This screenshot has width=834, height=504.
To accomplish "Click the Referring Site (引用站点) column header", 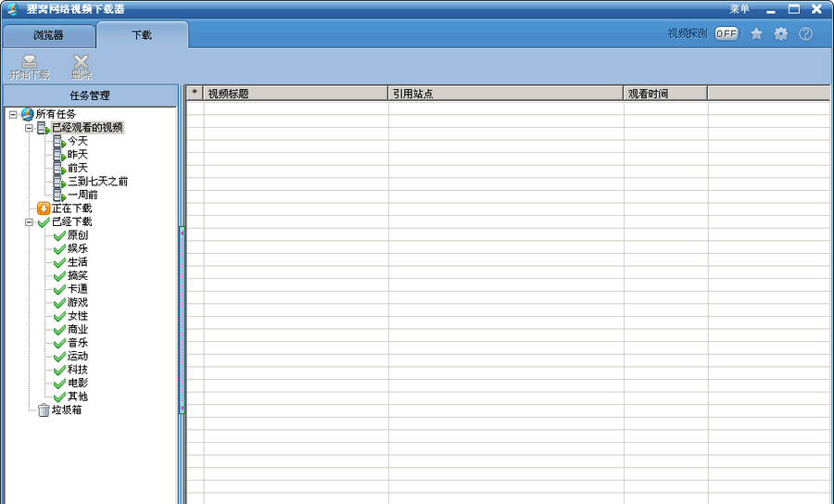I will click(505, 94).
